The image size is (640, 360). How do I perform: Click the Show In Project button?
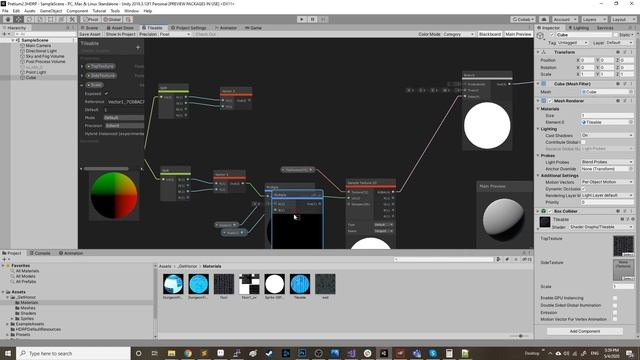click(x=120, y=34)
